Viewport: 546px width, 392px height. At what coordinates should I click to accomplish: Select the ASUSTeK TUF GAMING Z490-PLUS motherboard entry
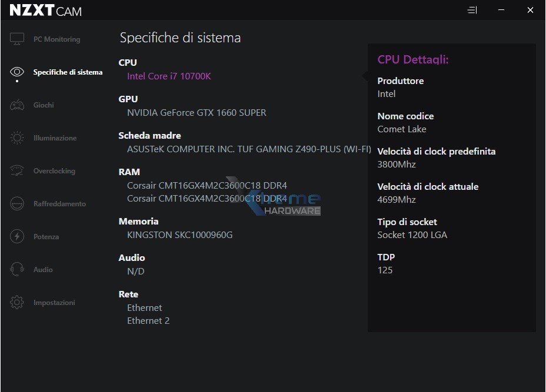click(x=249, y=149)
